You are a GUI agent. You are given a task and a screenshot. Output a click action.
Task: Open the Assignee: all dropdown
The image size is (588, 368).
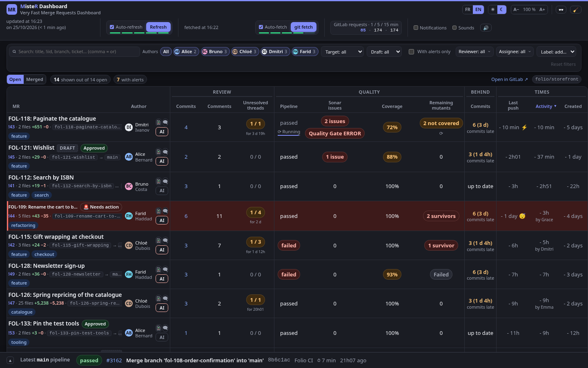click(515, 52)
